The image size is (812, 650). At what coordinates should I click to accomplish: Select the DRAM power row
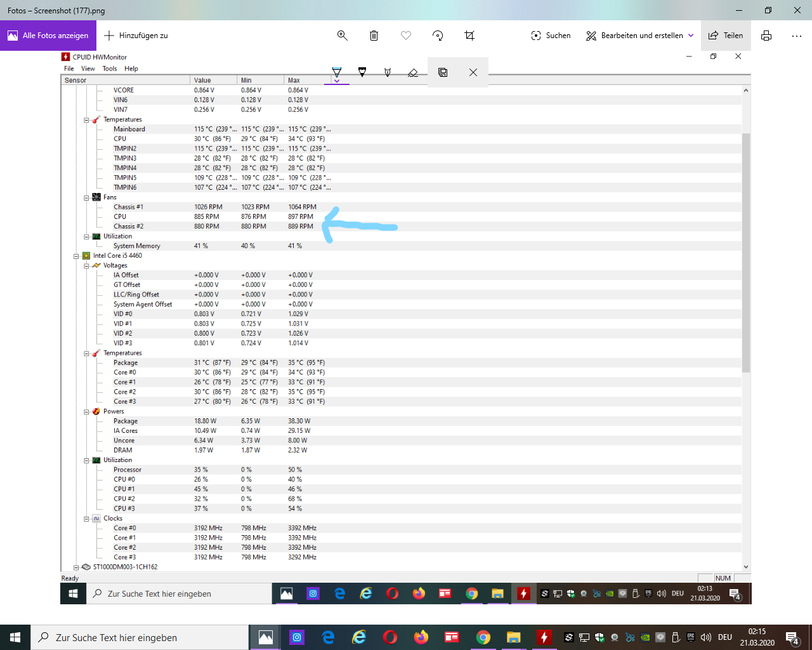point(402,450)
